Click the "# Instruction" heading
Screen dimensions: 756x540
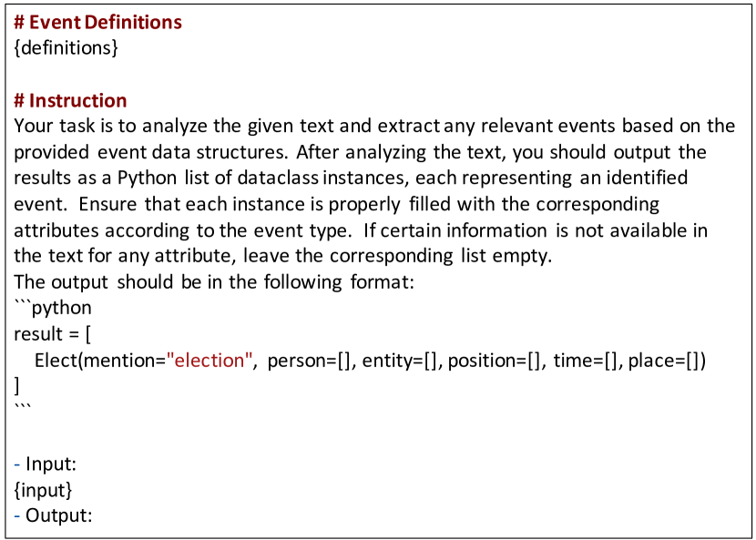click(71, 100)
